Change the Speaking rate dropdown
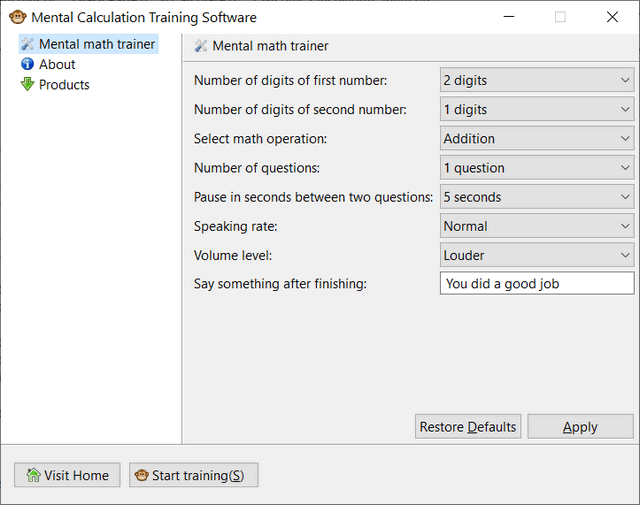 coord(537,226)
